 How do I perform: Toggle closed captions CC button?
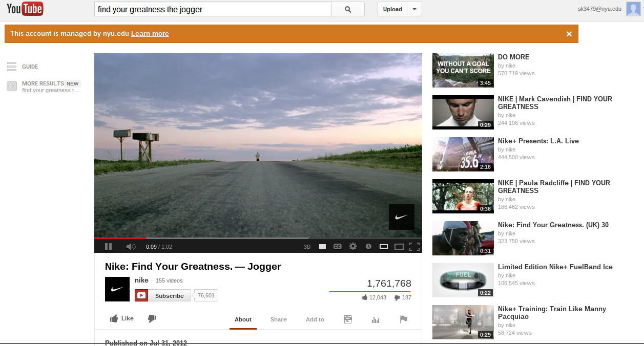(x=338, y=247)
